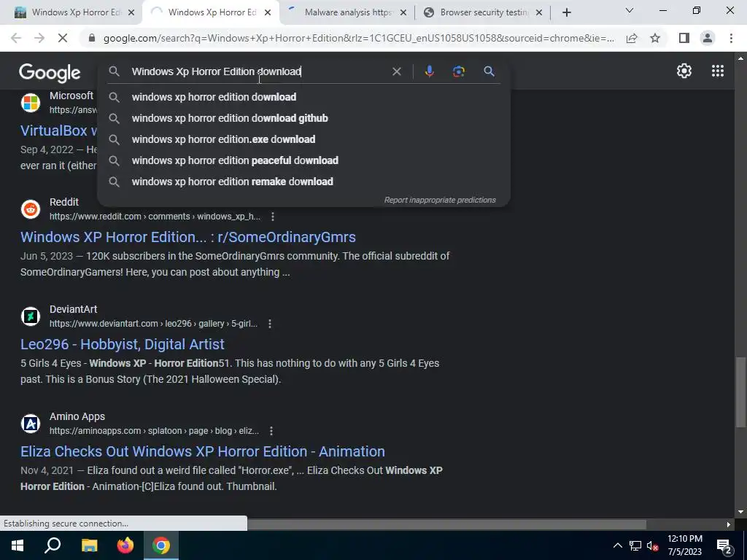
Task: Click the blue magnifier search button
Action: click(489, 71)
